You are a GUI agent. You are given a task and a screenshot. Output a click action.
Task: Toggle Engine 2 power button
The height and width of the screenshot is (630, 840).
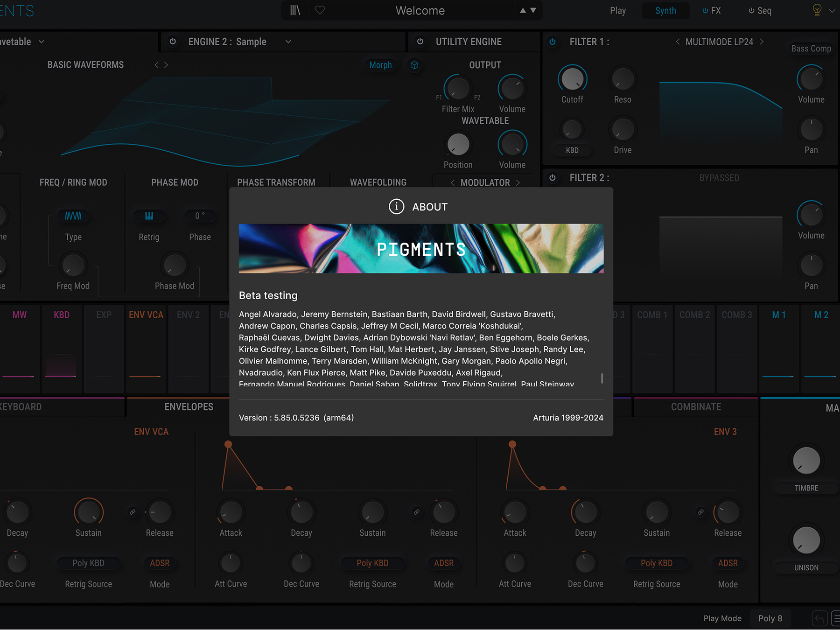pyautogui.click(x=173, y=42)
